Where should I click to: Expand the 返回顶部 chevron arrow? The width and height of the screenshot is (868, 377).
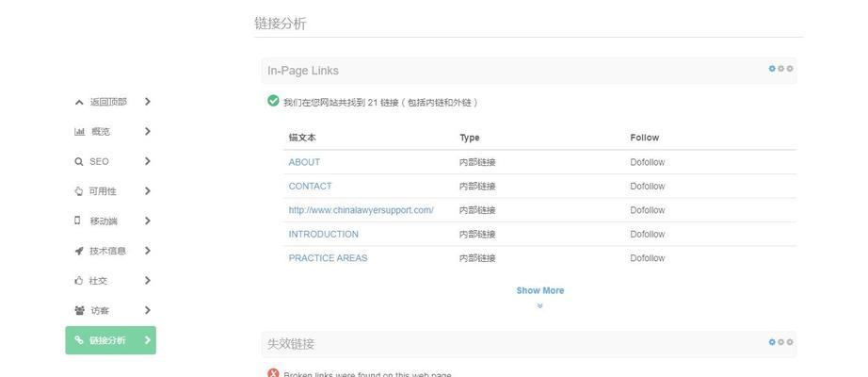147,102
